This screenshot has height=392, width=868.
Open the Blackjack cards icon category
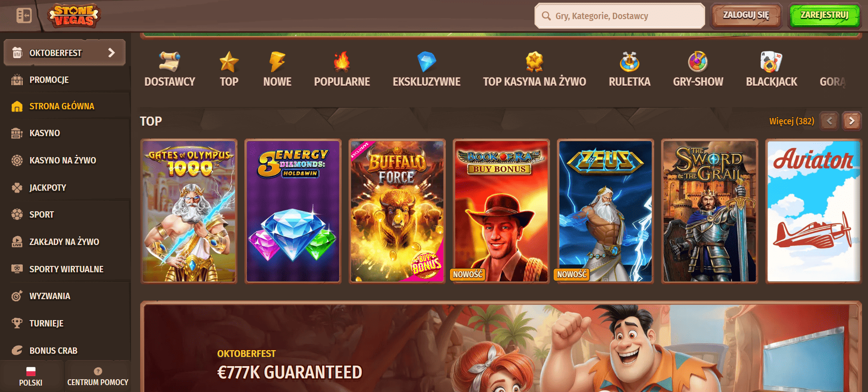point(772,69)
